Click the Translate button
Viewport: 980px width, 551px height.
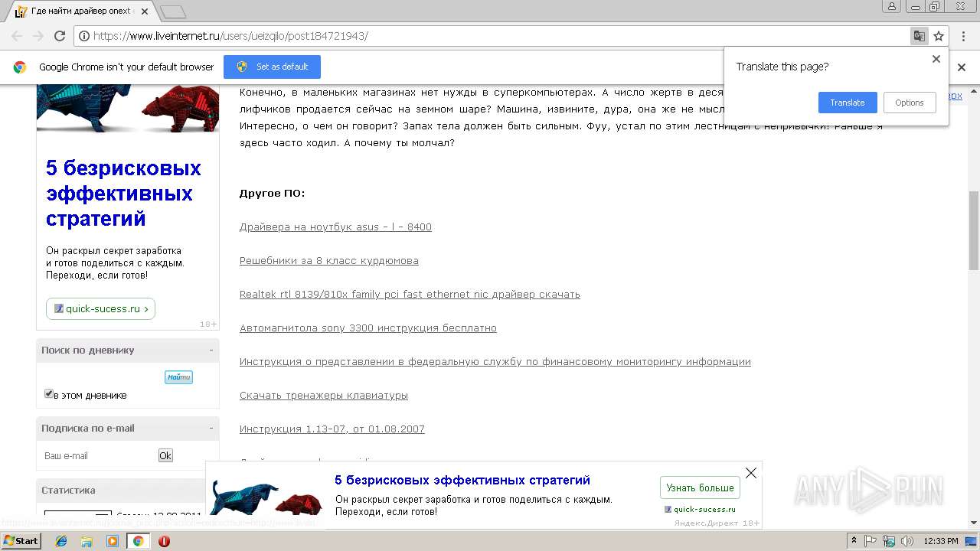click(x=848, y=103)
